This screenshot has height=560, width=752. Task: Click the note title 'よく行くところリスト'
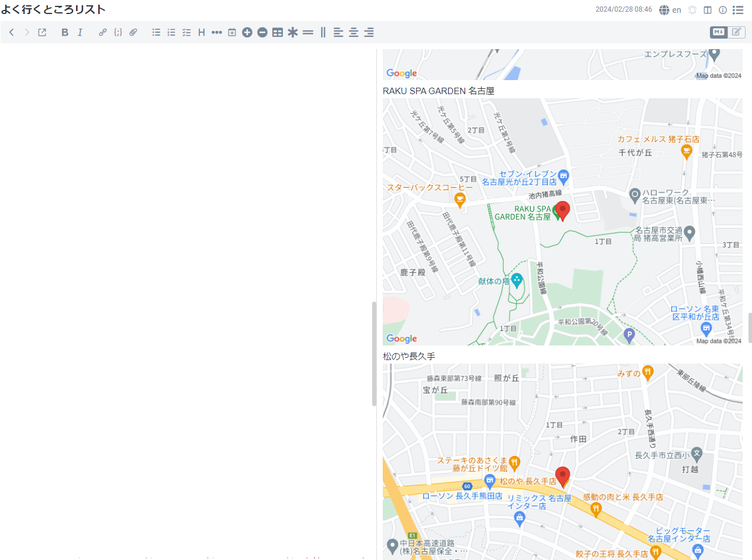(x=53, y=9)
